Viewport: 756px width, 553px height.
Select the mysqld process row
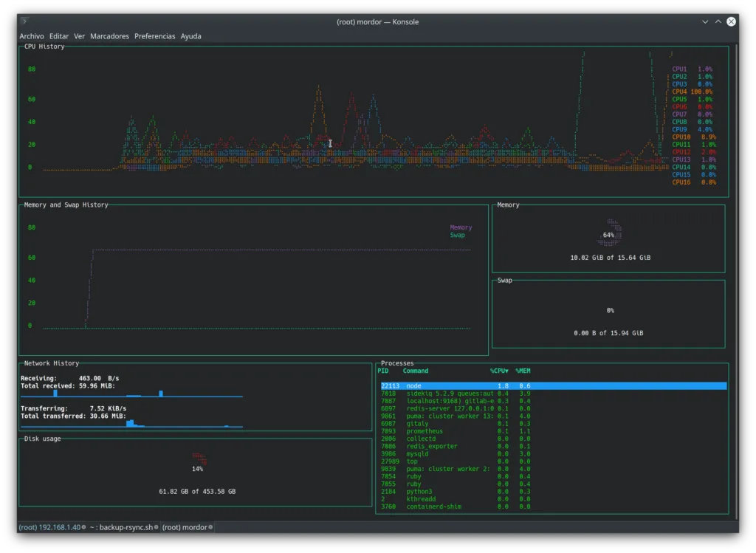tap(554, 453)
